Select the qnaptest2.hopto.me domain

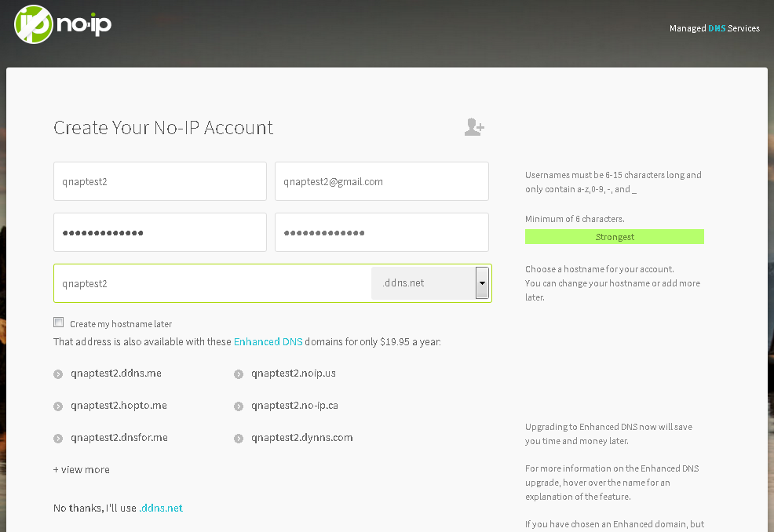point(119,405)
